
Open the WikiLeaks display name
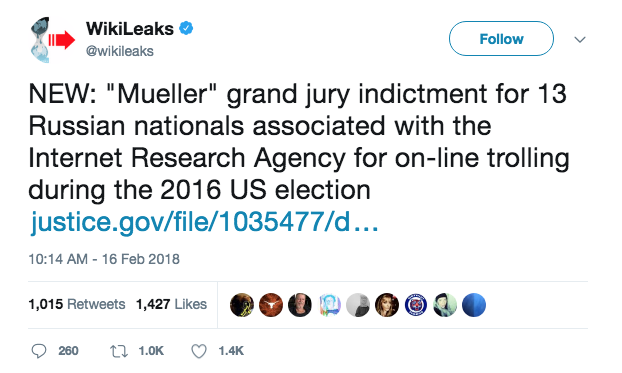point(130,29)
